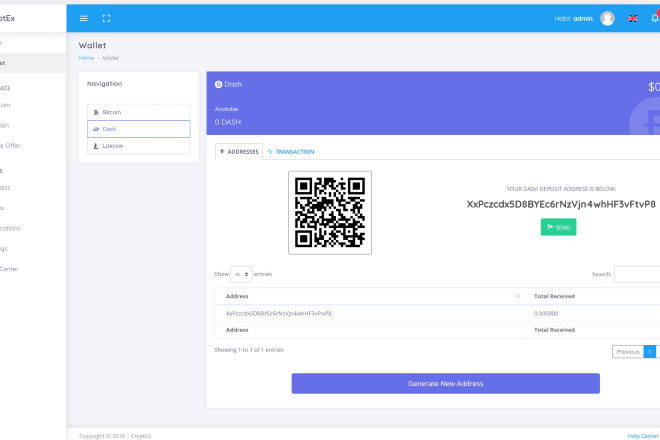Click the large Dash deposit address text
660x440 pixels.
(561, 204)
